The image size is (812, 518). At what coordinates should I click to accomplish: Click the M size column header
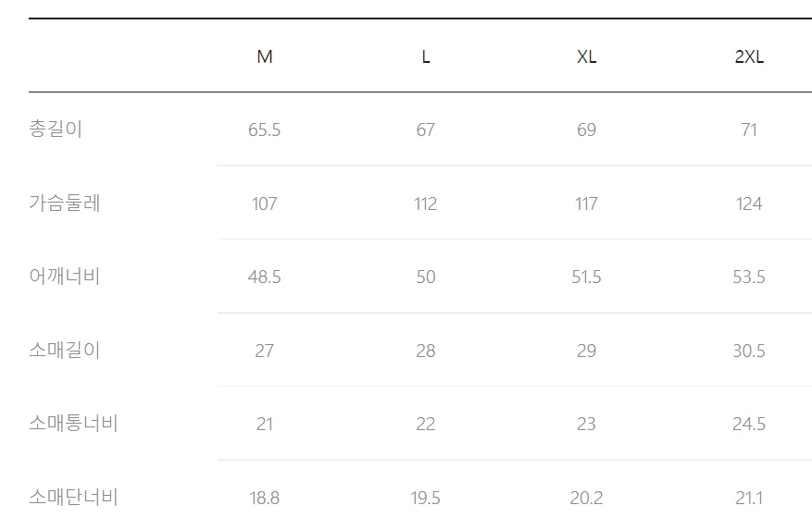tap(265, 56)
